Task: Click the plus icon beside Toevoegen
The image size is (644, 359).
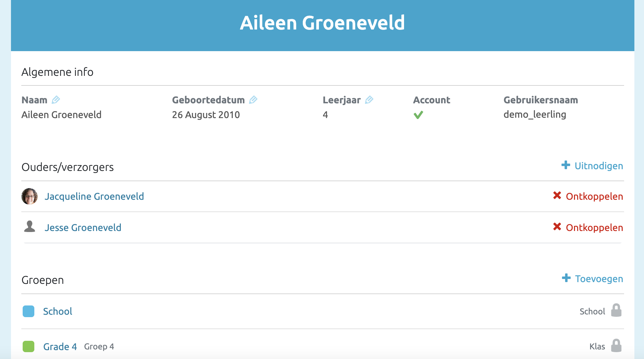Action: [x=566, y=278]
